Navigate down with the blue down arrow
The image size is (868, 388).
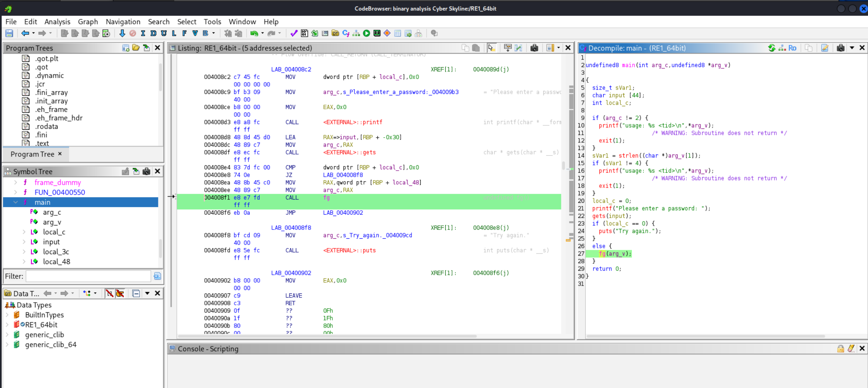[x=122, y=33]
